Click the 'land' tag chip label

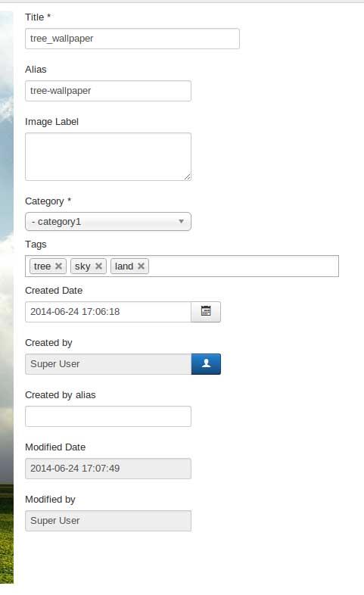coord(124,266)
